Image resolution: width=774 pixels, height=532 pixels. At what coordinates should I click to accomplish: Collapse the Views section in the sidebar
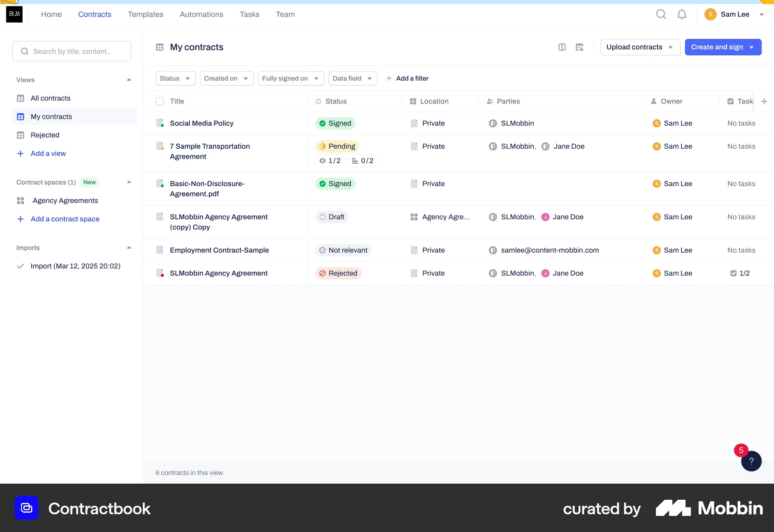pos(129,79)
